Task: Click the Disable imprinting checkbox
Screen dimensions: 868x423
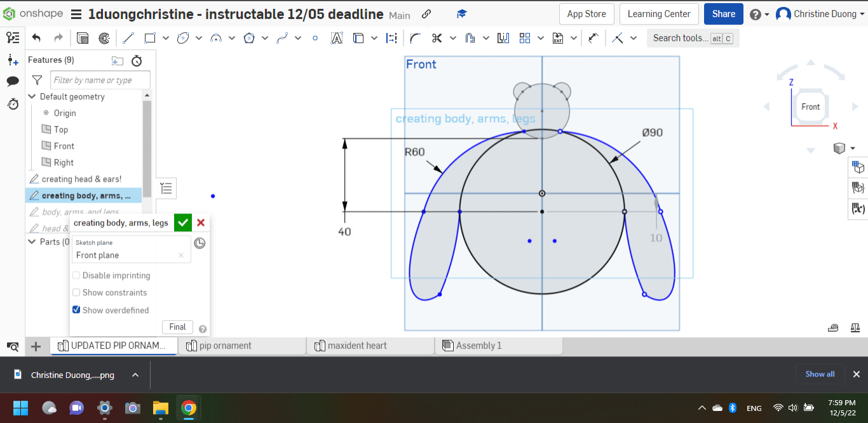Action: pyautogui.click(x=76, y=276)
